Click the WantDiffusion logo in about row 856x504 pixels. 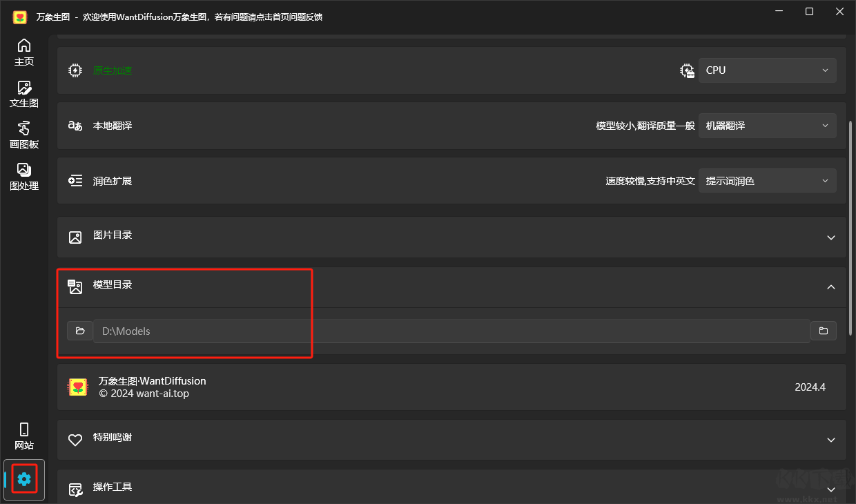click(77, 387)
